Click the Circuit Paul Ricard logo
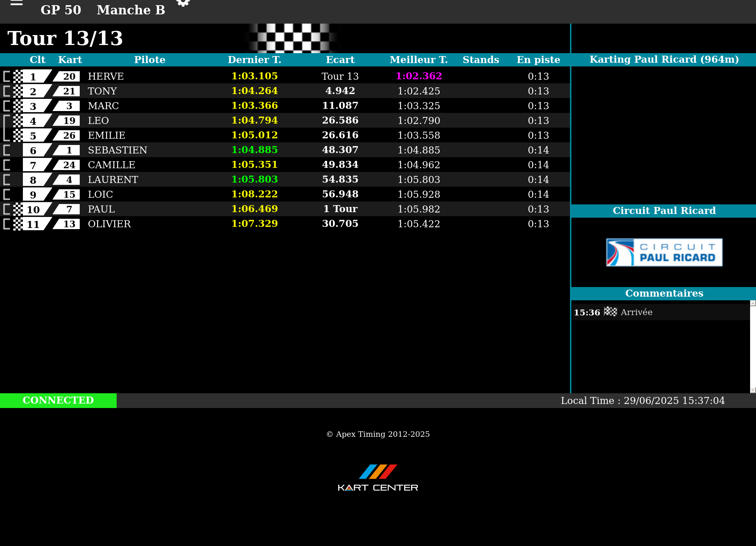Screen dimensions: 756x546 [664, 252]
